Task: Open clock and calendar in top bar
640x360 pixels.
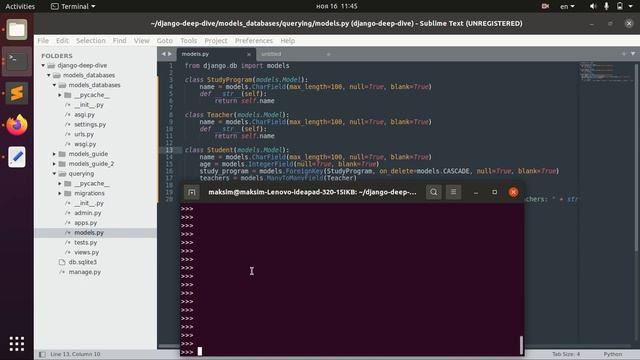Action: tap(337, 6)
